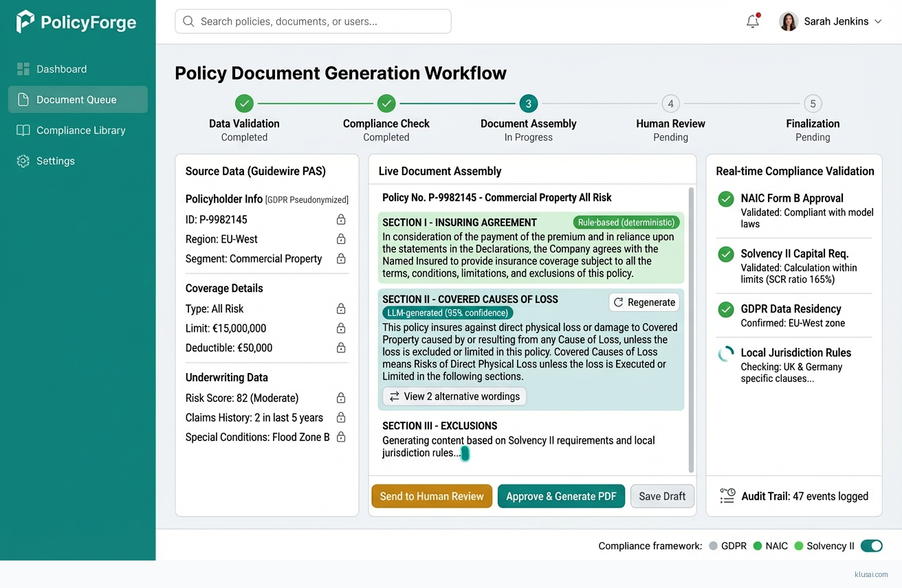This screenshot has height=588, width=902.
Task: Toggle the compliance framework switch
Action: point(871,546)
